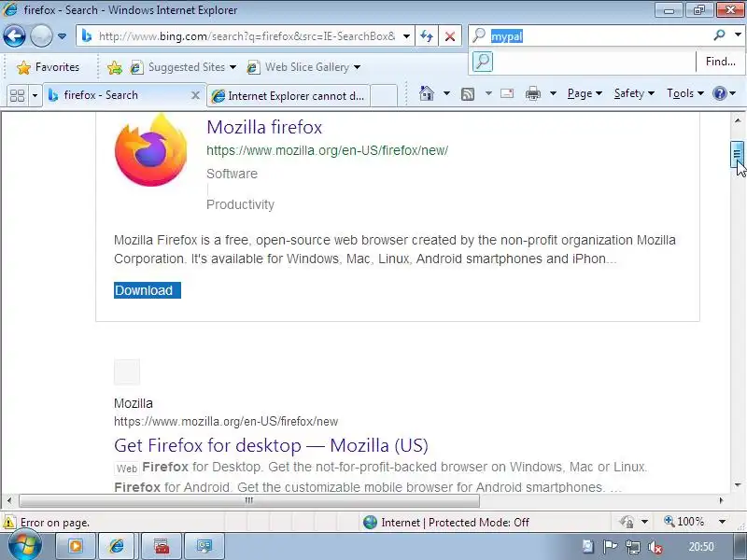
Task: Open the Help question mark menu
Action: pos(725,94)
